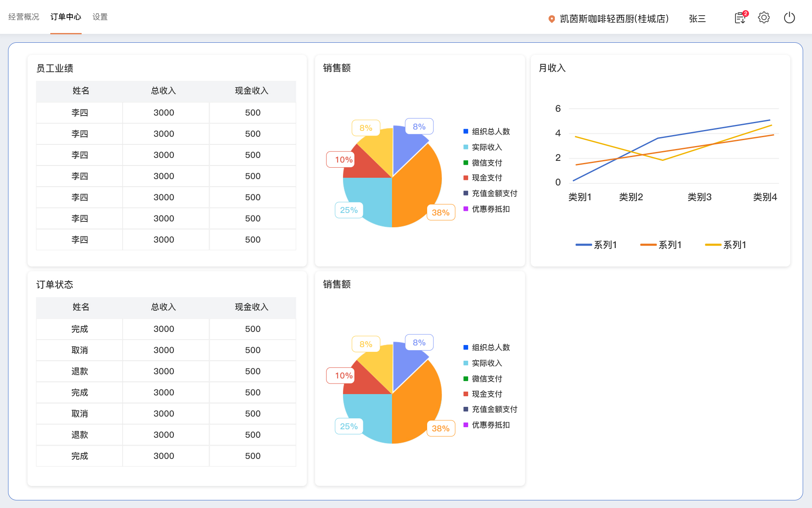The image size is (812, 508).
Task: Click 现金收入 header in 订单状态 table
Action: point(252,307)
